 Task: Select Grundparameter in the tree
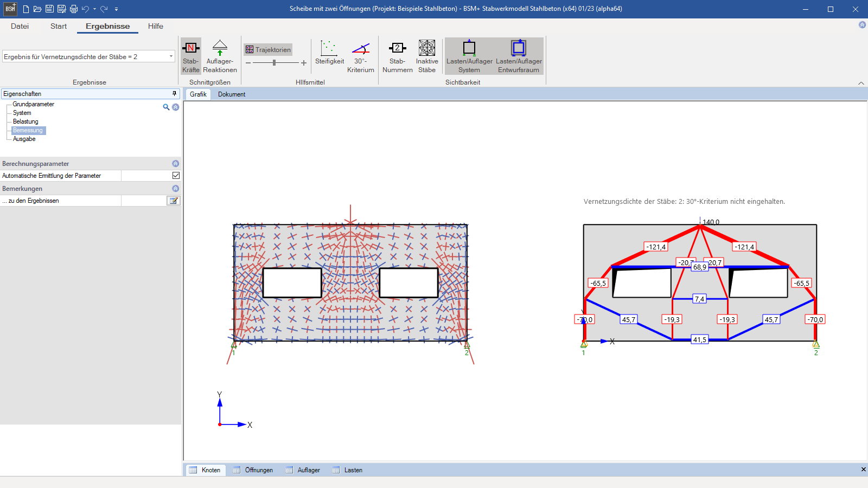pos(34,104)
